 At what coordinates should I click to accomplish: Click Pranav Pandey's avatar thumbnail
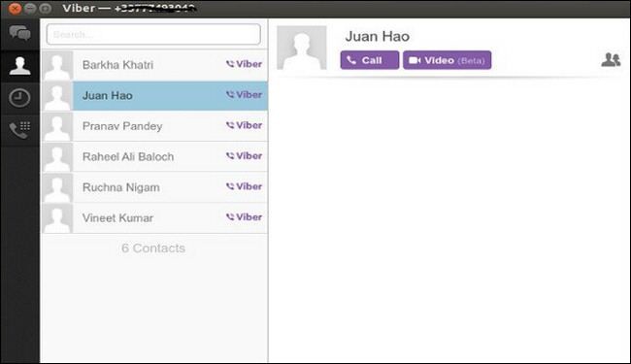(57, 126)
